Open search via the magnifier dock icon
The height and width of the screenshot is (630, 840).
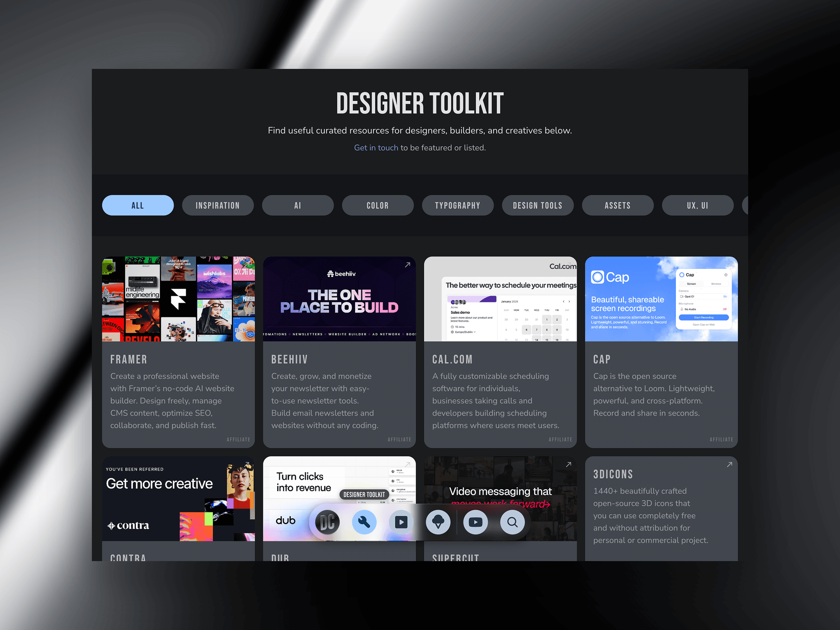pyautogui.click(x=512, y=522)
